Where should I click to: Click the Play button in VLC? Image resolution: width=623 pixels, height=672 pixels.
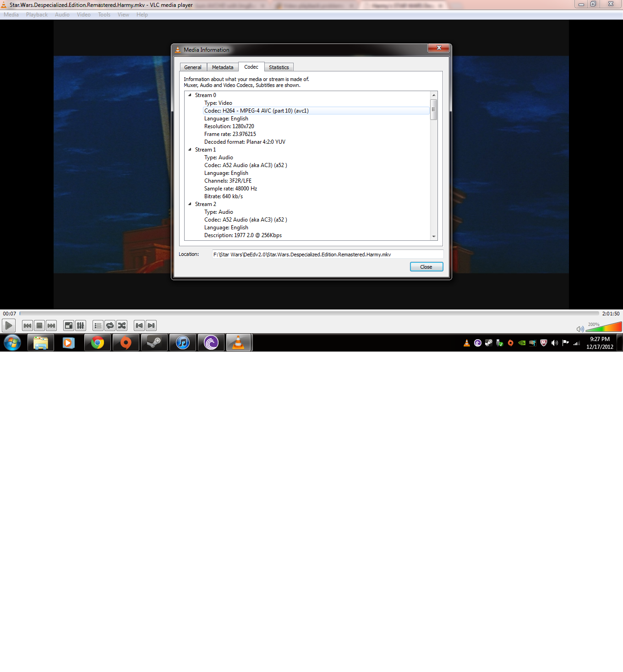pyautogui.click(x=9, y=325)
